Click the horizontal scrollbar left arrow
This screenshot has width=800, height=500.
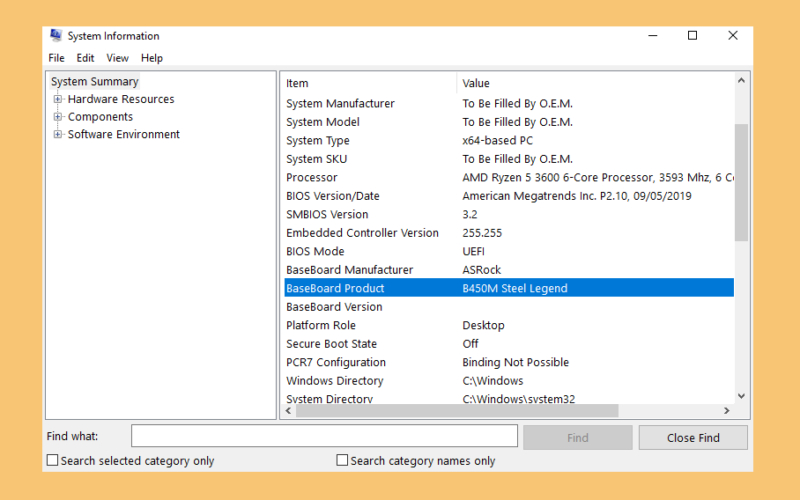coord(289,410)
